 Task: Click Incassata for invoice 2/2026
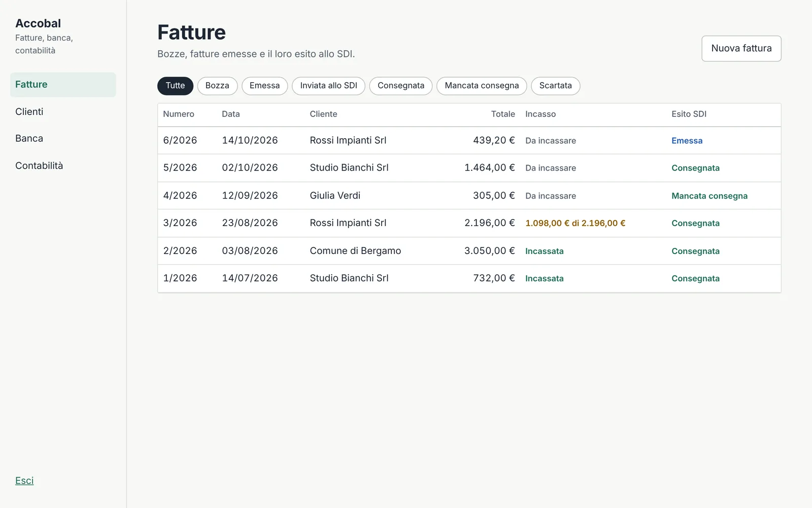544,251
